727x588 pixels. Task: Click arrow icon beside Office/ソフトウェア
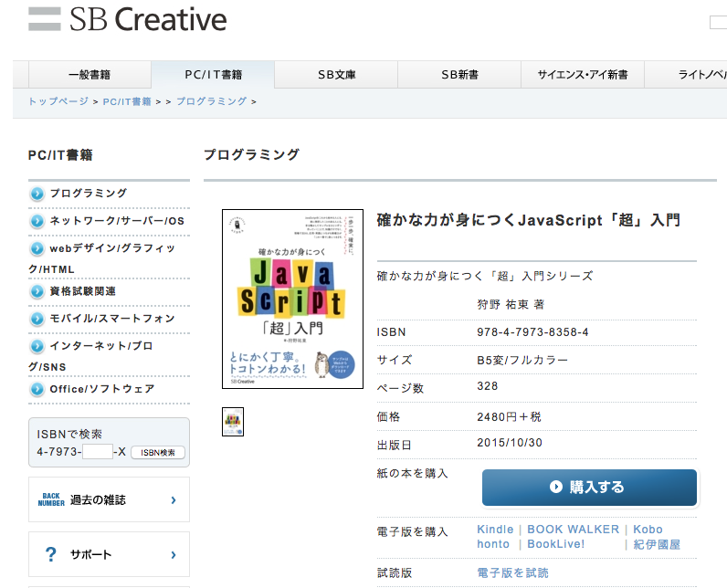tap(37, 389)
